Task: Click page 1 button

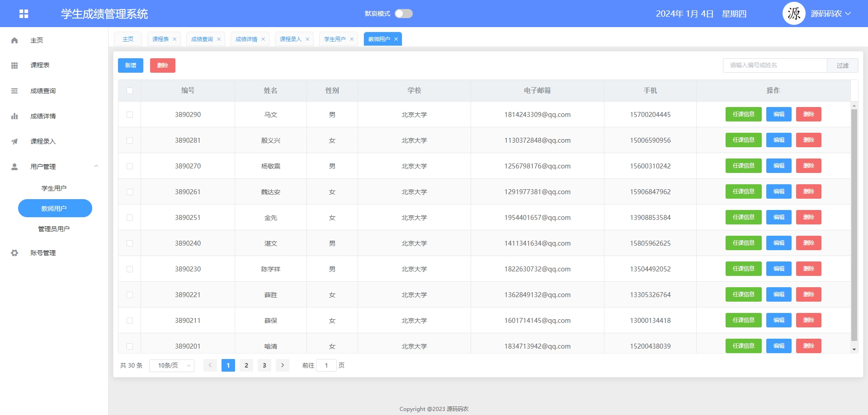Action: click(228, 365)
